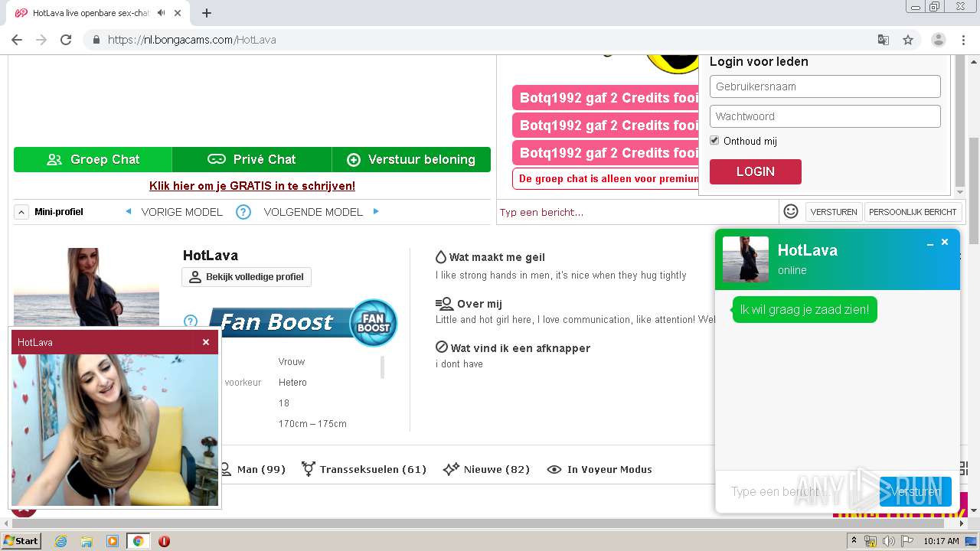Close the HotLava mini video popup
The height and width of the screenshot is (551, 980).
click(206, 342)
